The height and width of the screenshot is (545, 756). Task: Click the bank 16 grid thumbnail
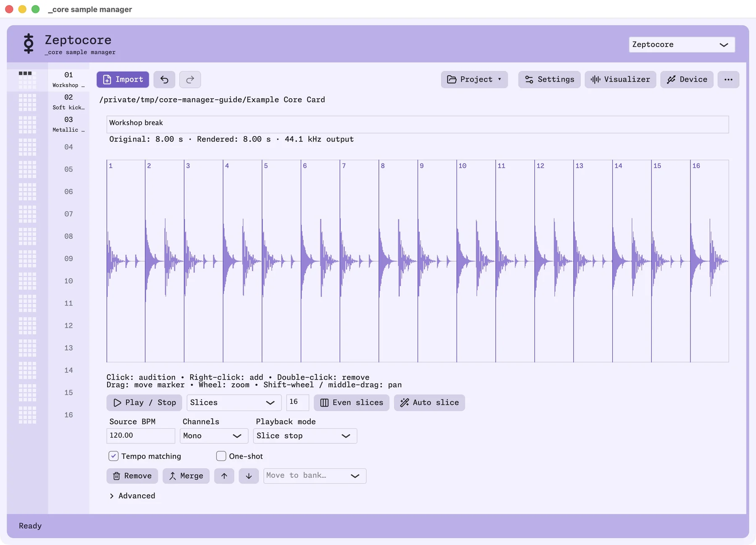tap(27, 415)
